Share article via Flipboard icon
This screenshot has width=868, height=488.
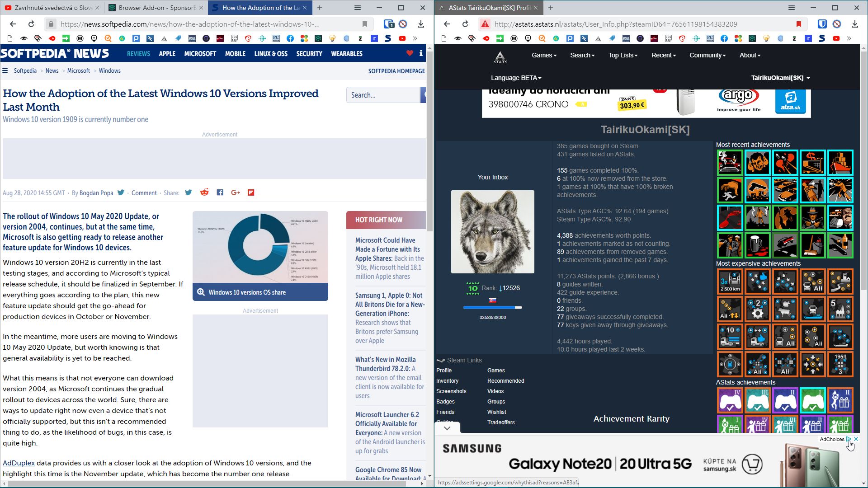(x=251, y=192)
